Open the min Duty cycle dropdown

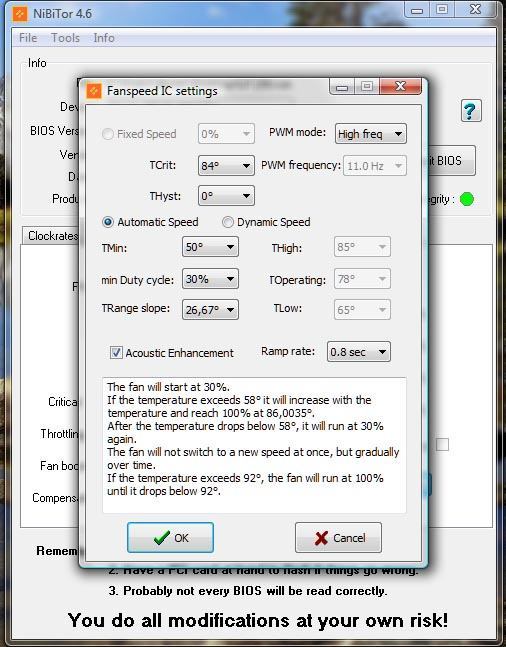[210, 279]
